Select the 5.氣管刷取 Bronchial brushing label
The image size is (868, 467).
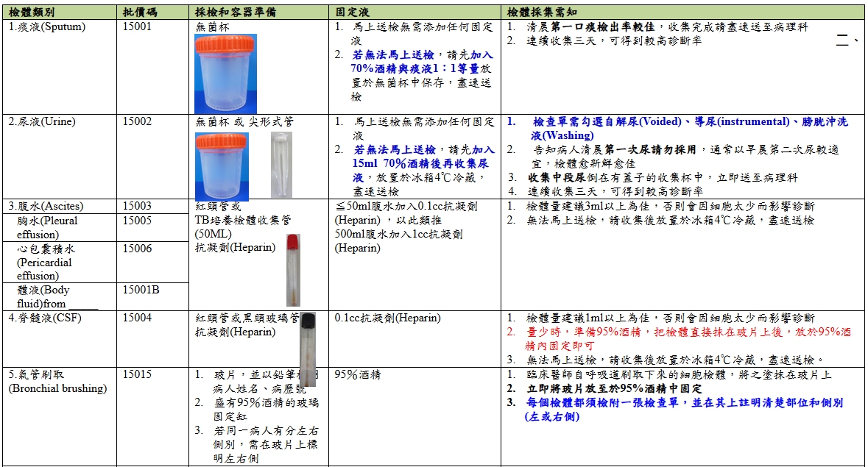pyautogui.click(x=57, y=381)
